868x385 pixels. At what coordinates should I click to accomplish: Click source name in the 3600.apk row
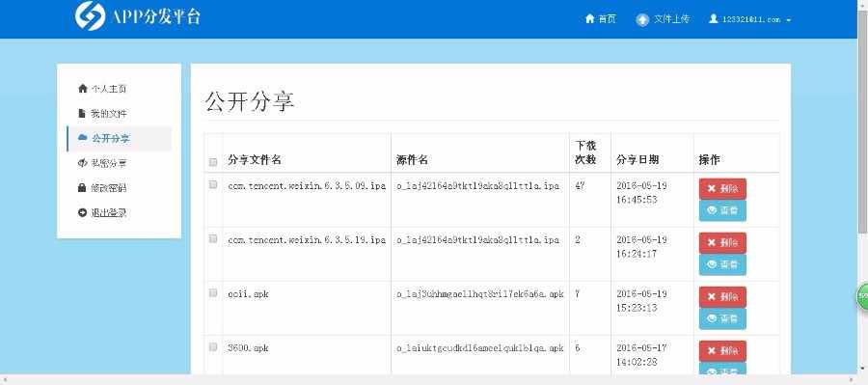coord(480,348)
